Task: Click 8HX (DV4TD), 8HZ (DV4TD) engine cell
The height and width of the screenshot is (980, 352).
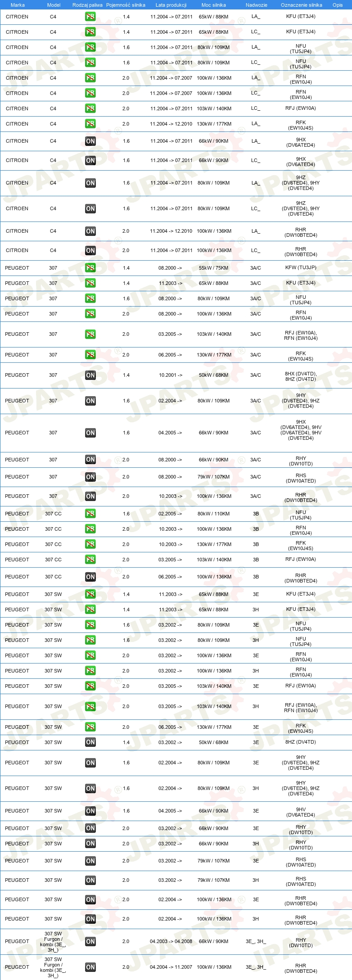Action: pyautogui.click(x=301, y=376)
